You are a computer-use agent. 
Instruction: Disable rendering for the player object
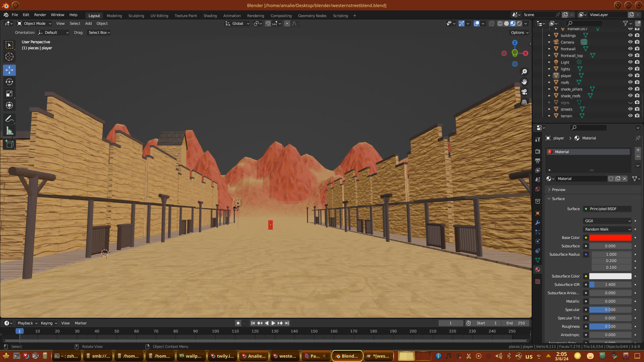click(637, 76)
